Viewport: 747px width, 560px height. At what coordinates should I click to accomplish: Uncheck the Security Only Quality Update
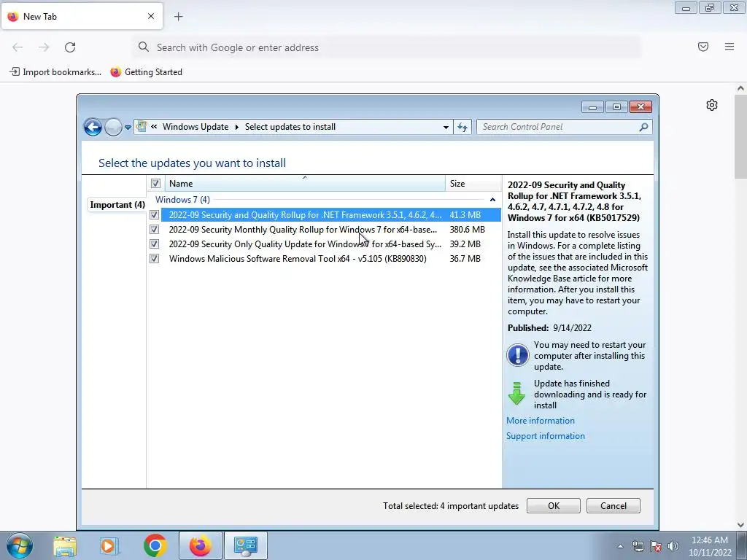pos(154,244)
